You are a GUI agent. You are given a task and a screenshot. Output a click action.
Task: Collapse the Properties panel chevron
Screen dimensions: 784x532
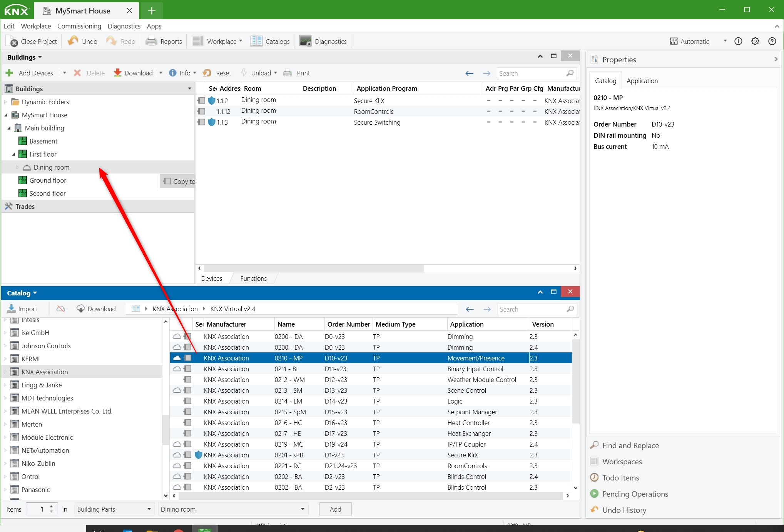coord(776,59)
